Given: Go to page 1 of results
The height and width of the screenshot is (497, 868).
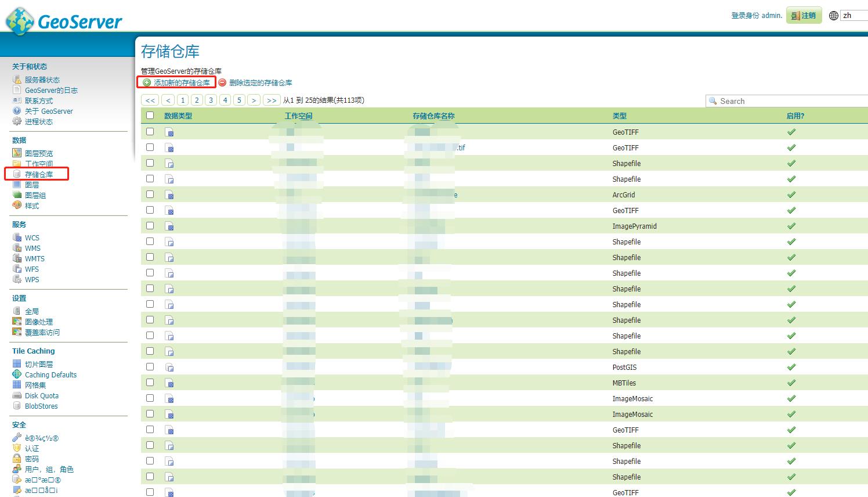Looking at the screenshot, I should click(183, 100).
